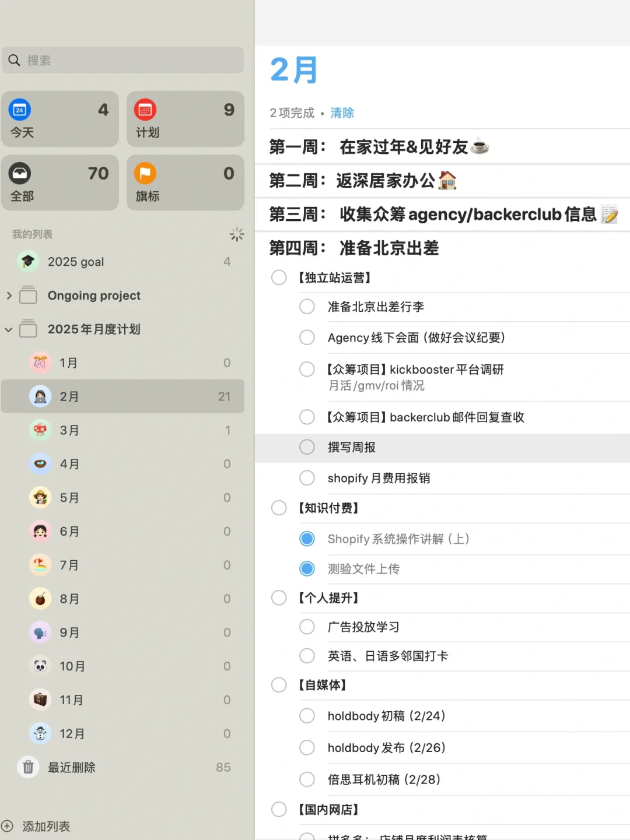Click the sync spinner beside 我的列表
The width and height of the screenshot is (630, 840).
tap(237, 234)
